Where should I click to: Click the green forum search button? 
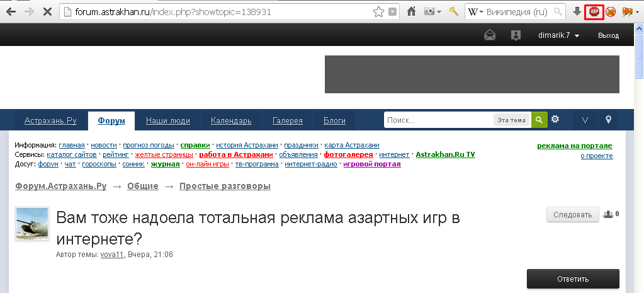tap(539, 120)
